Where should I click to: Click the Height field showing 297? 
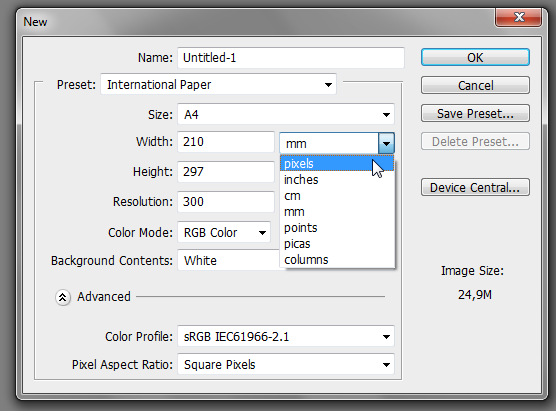pyautogui.click(x=226, y=172)
